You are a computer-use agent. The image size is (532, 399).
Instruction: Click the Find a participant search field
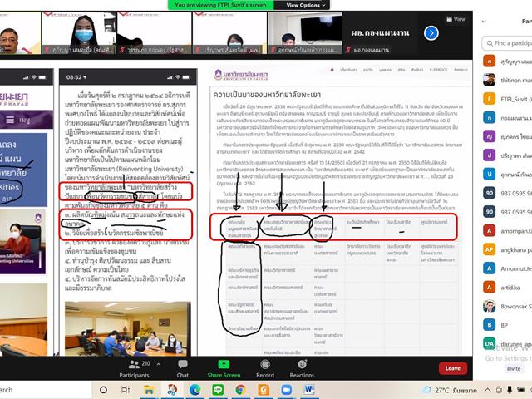[507, 43]
